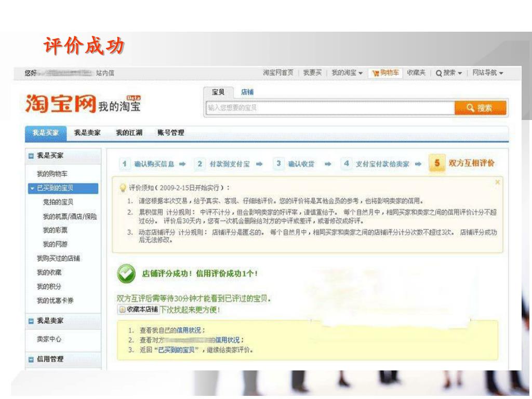This screenshot has width=532, height=399.
Task: Select the 我的江湖 main tab
Action: 129,132
